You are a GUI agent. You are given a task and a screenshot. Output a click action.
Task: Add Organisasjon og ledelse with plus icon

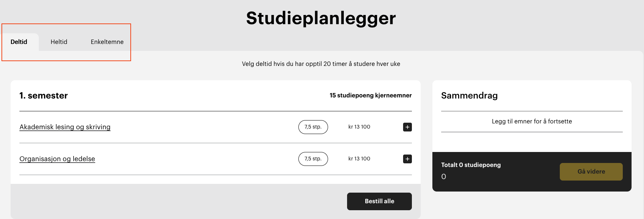click(407, 159)
